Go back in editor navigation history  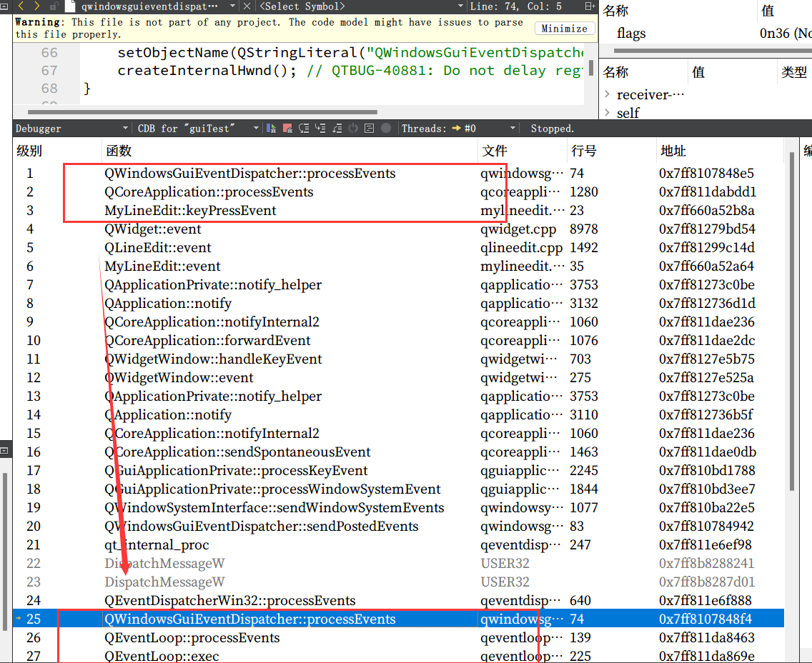[x=21, y=6]
